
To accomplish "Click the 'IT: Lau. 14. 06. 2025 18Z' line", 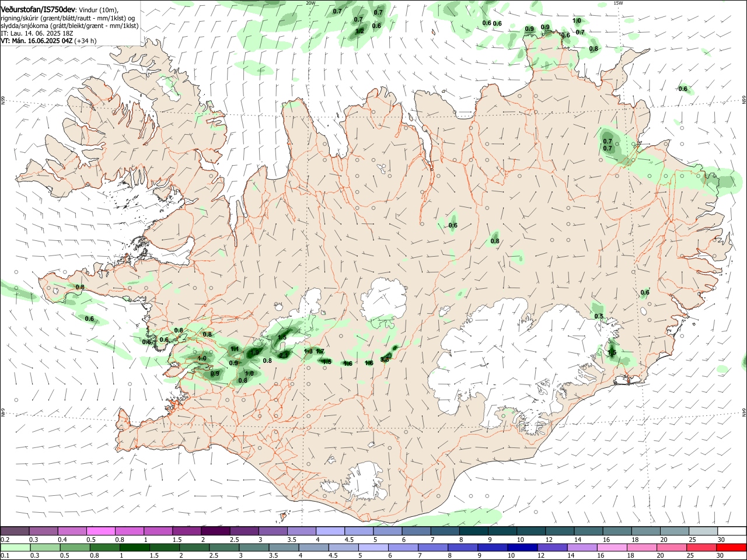I will tap(37, 33).
